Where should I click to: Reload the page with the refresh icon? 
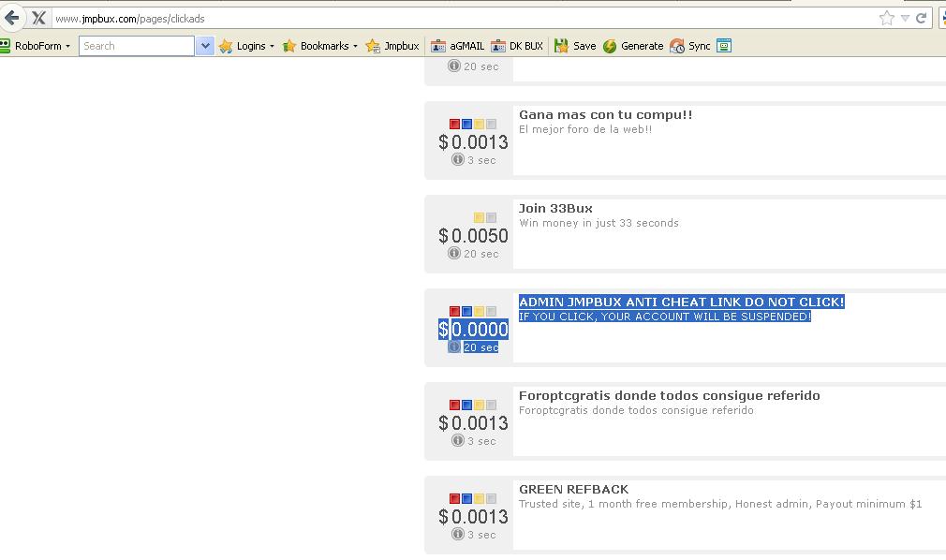tap(922, 18)
